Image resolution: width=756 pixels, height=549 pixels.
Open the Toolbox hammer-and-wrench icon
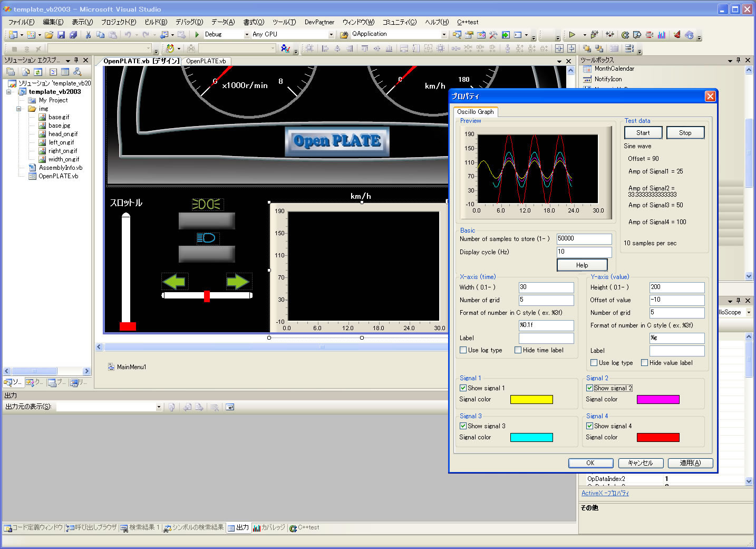coord(493,35)
